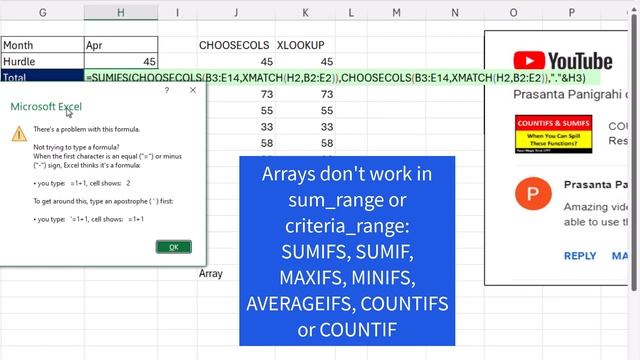640x360 pixels.
Task: Click the orange P avatar of the commenter
Action: click(533, 193)
